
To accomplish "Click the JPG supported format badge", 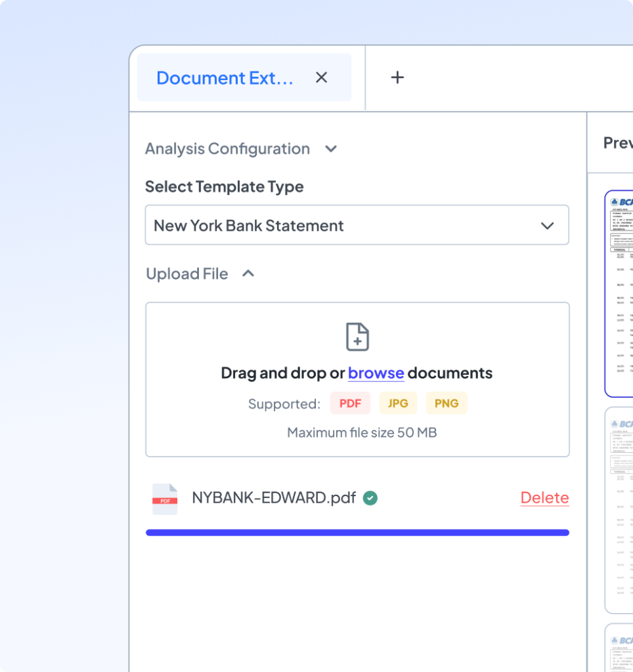I will pyautogui.click(x=398, y=404).
